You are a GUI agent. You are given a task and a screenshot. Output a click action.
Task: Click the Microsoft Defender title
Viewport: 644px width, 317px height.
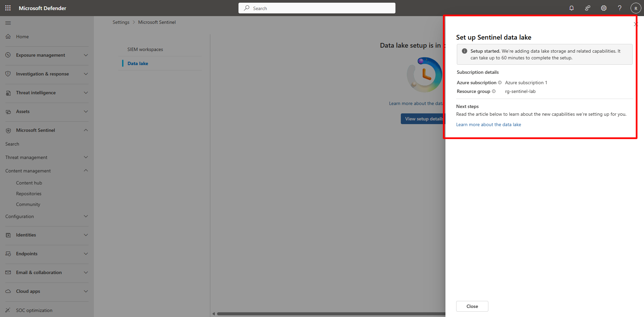tap(43, 8)
